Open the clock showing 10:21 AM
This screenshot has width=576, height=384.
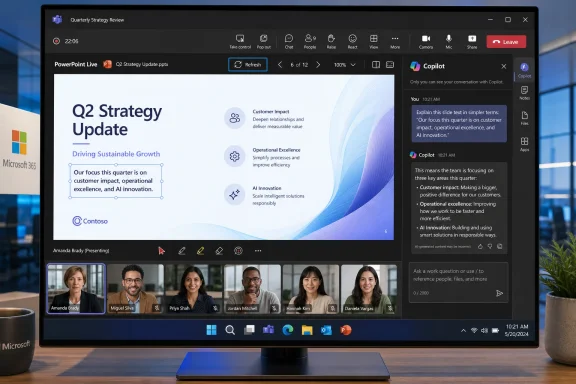pyautogui.click(x=516, y=330)
